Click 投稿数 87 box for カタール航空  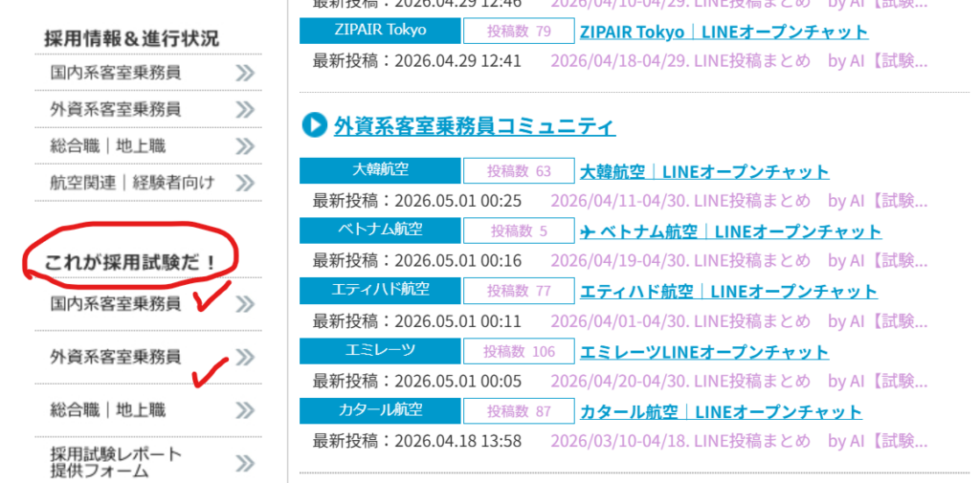(519, 410)
